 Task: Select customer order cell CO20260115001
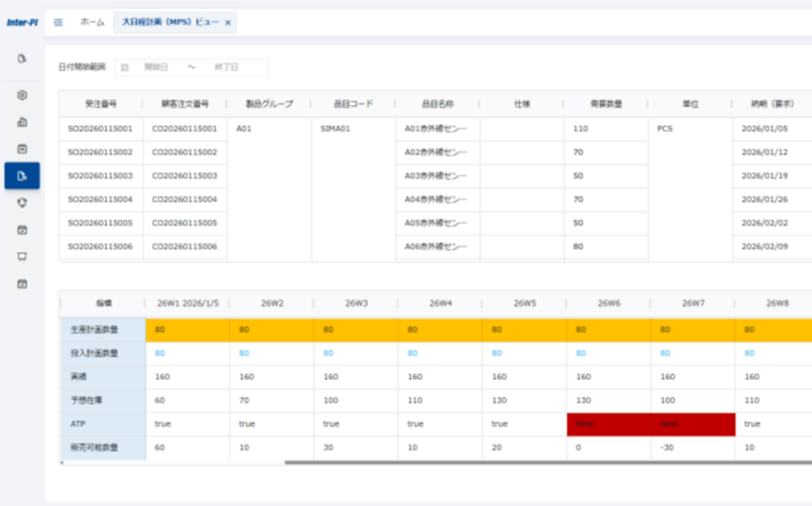[x=185, y=129]
